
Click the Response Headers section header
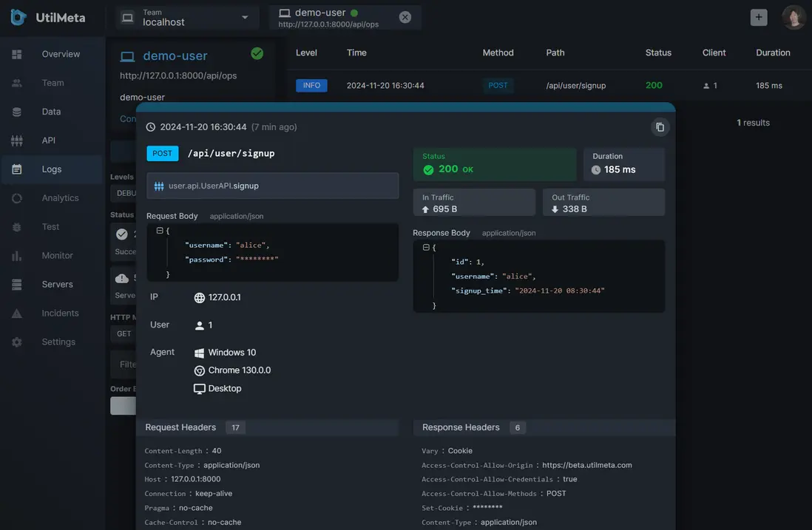[x=461, y=427]
